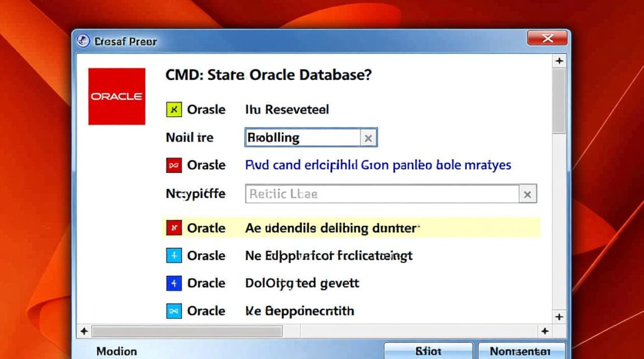Image resolution: width=644 pixels, height=359 pixels.
Task: Open the 'Pvd cand ericipihld Gion' link
Action: 378,165
